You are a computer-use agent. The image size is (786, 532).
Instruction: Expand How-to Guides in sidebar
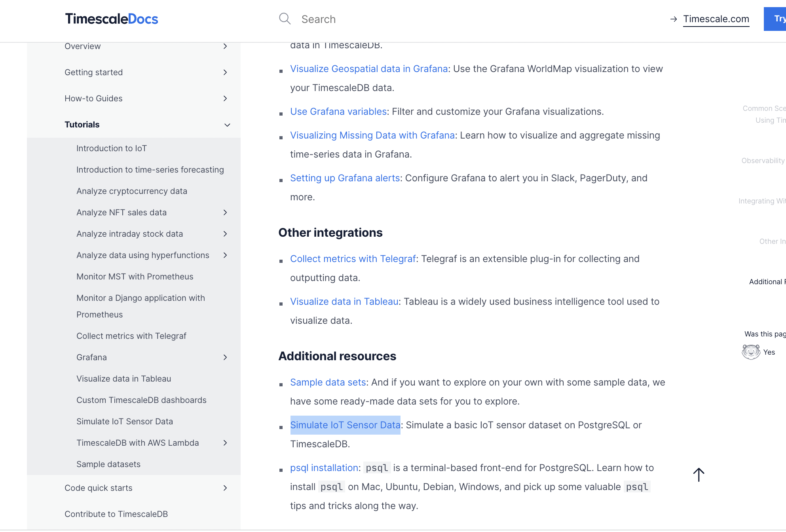point(225,99)
